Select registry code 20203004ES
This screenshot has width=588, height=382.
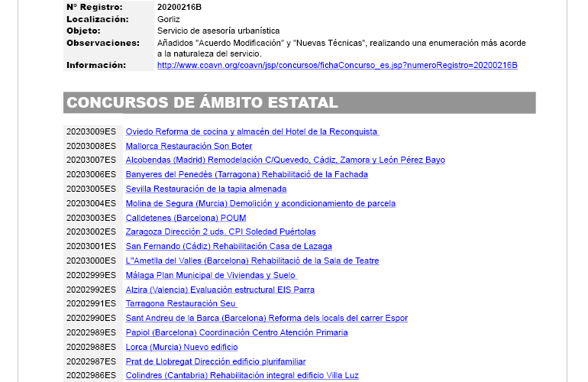tap(91, 203)
